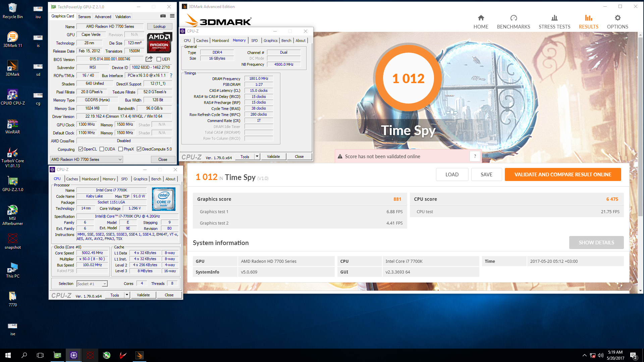This screenshot has height=362, width=644.
Task: Open Tools dropdown arrow in CPU-Z memory window
Action: coord(257,156)
